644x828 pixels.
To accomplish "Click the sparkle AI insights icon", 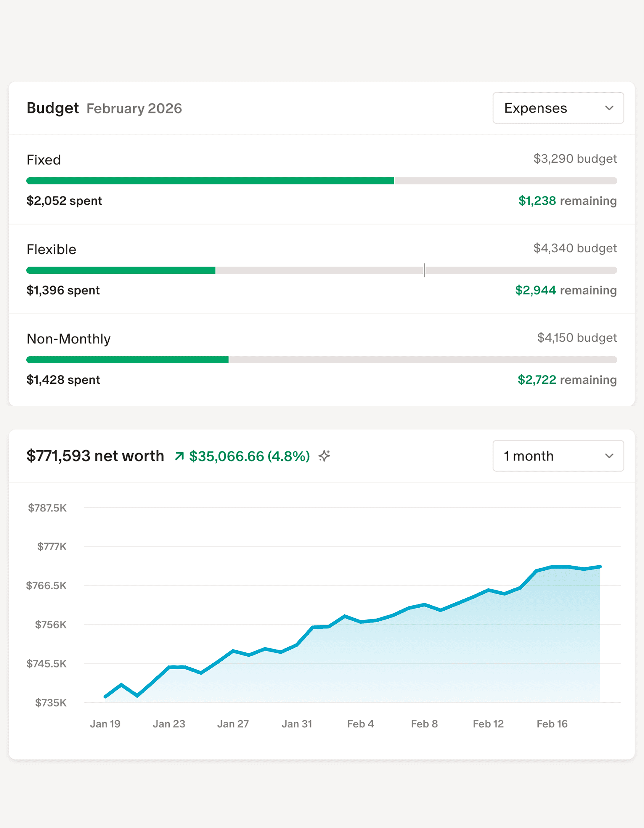I will coord(325,456).
